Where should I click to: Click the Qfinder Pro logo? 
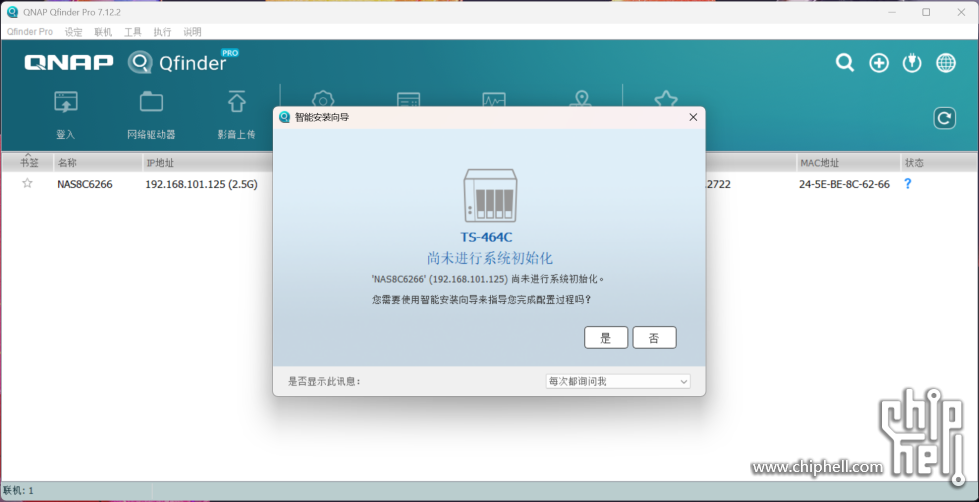click(184, 62)
